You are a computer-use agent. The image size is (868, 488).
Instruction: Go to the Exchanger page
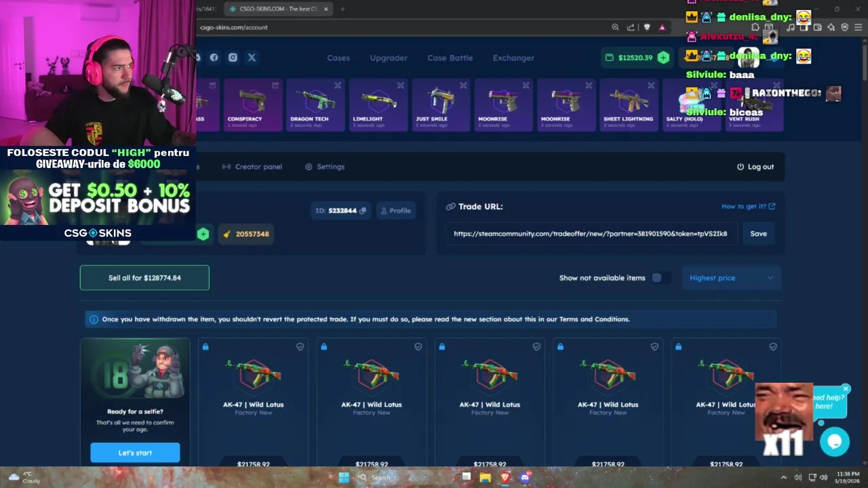point(513,58)
